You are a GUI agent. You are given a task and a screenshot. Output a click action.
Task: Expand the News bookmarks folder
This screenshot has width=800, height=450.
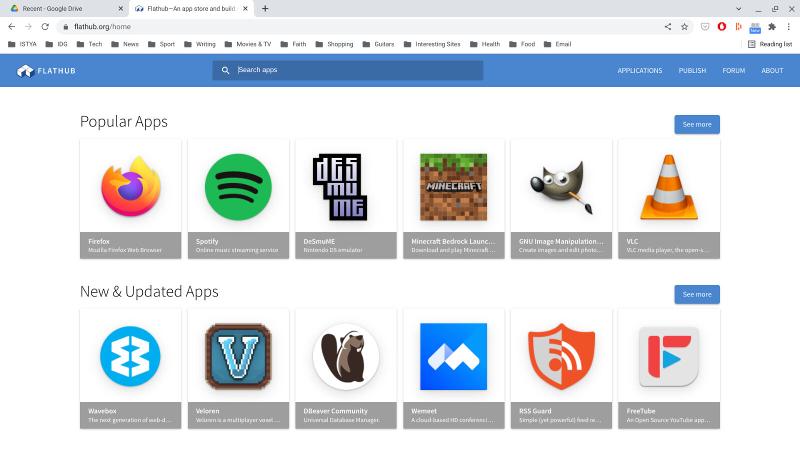[124, 44]
